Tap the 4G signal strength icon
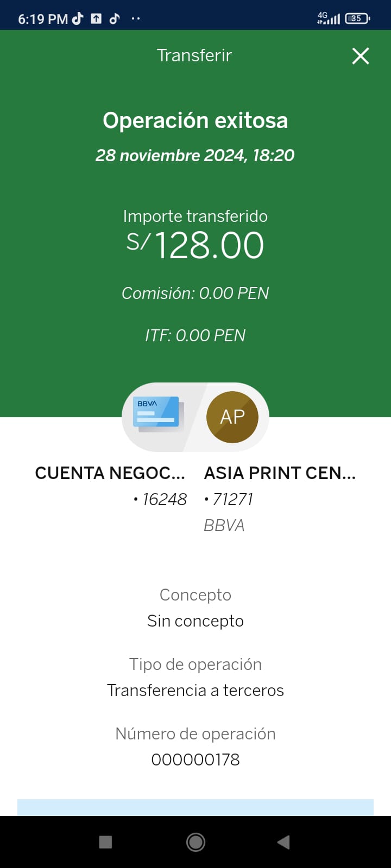Image resolution: width=391 pixels, height=868 pixels. (x=329, y=18)
